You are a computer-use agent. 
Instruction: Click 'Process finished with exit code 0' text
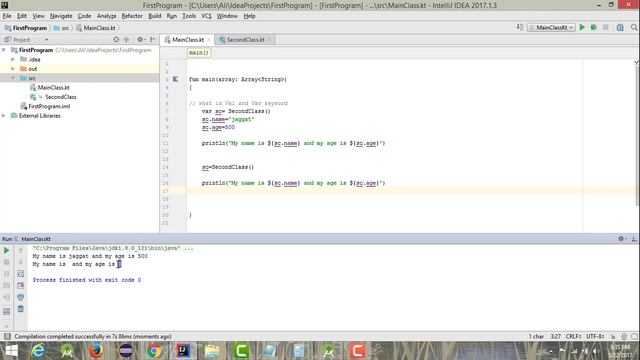[x=87, y=280]
